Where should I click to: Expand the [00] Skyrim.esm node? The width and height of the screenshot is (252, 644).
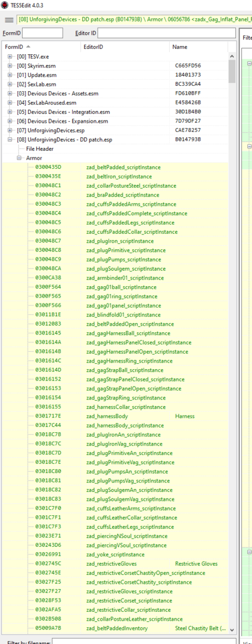[10, 66]
